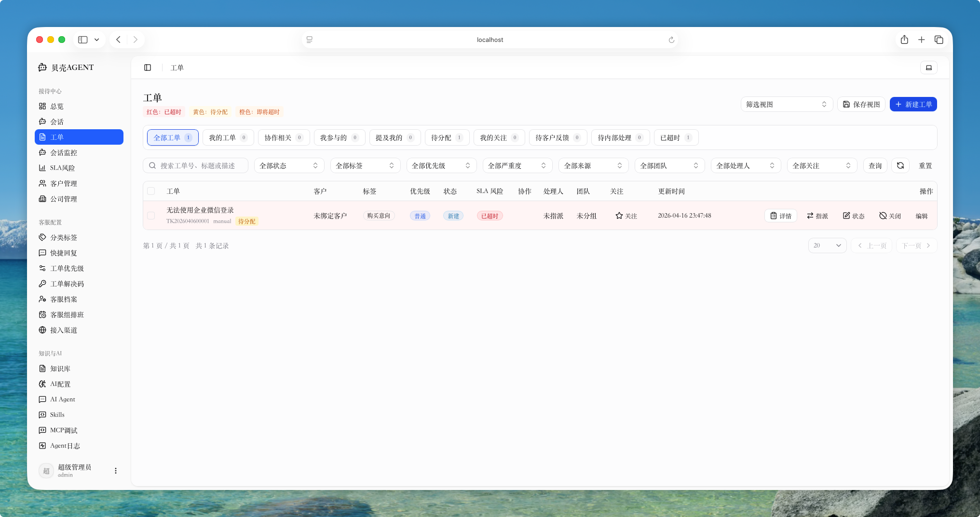Image resolution: width=980 pixels, height=517 pixels.
Task: Check the select-all checkbox in table header
Action: 150,191
